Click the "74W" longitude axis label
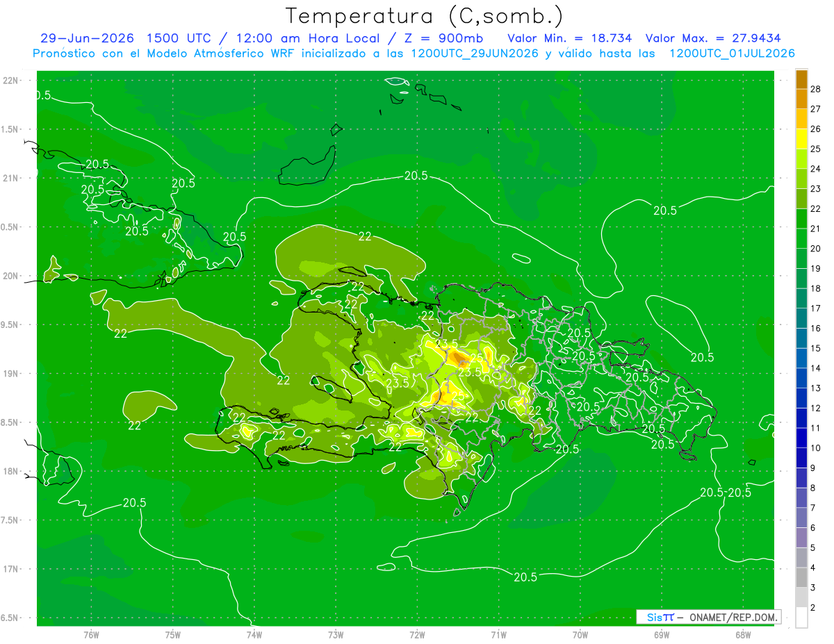834x644 pixels. point(254,635)
